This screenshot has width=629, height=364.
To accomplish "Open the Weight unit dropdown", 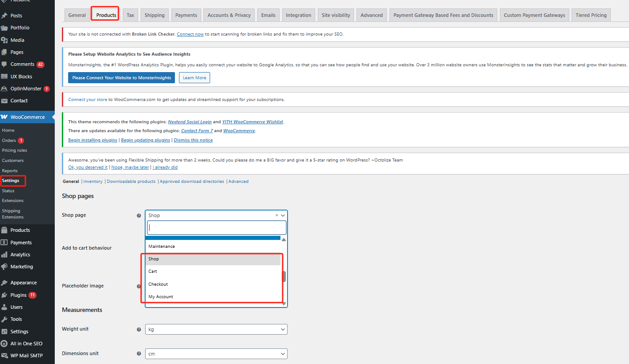I will (x=216, y=329).
